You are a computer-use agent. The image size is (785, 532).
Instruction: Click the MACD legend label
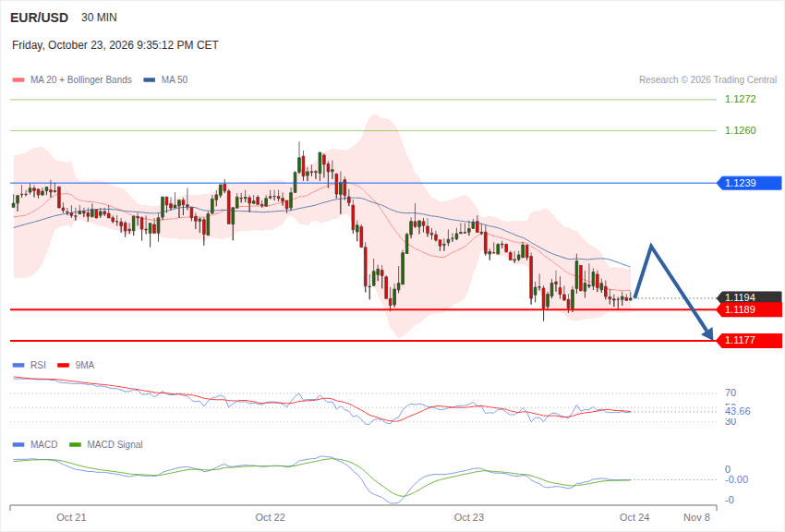click(44, 445)
